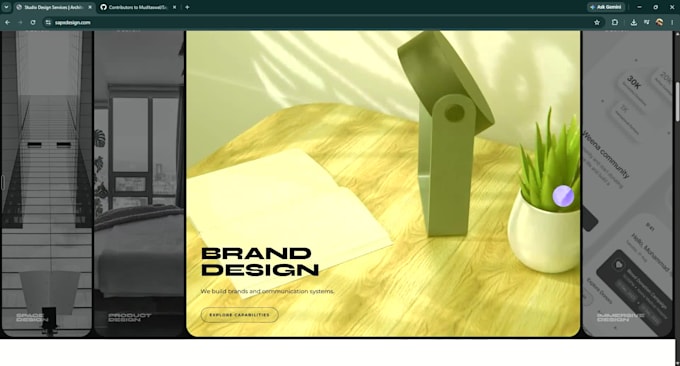Open the tab search dropdown arrow
This screenshot has height=366, width=680.
pos(6,7)
